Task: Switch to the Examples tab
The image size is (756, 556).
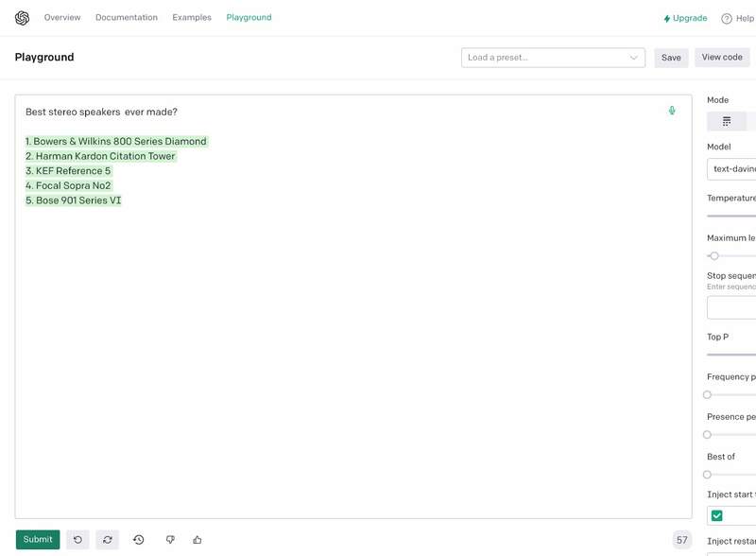Action: [x=192, y=17]
